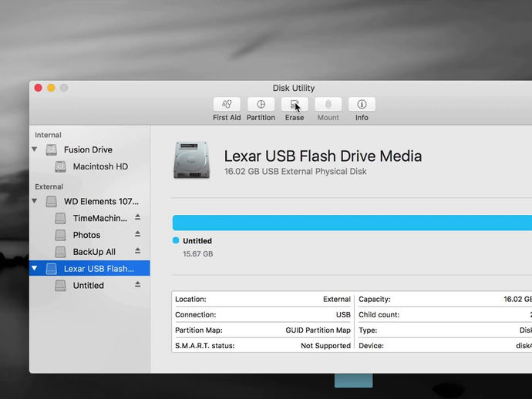532x399 pixels.
Task: Eject the Photos volume
Action: coord(137,234)
